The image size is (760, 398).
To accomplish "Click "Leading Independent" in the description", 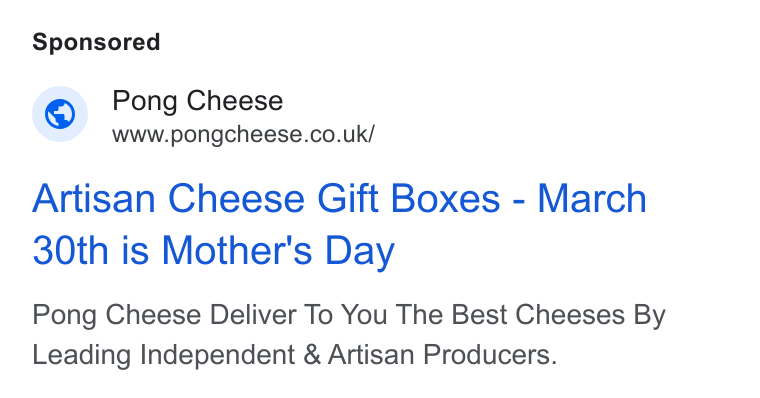I will 163,355.
